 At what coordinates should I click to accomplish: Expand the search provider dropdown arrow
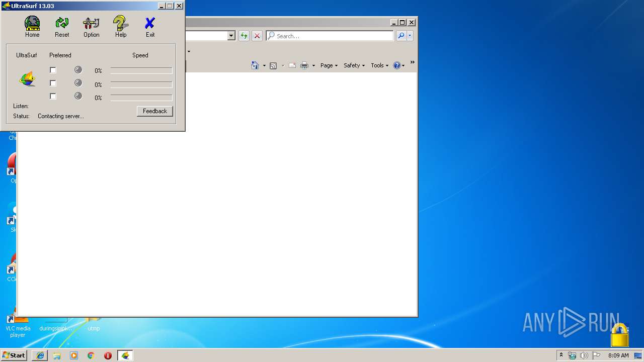(410, 36)
